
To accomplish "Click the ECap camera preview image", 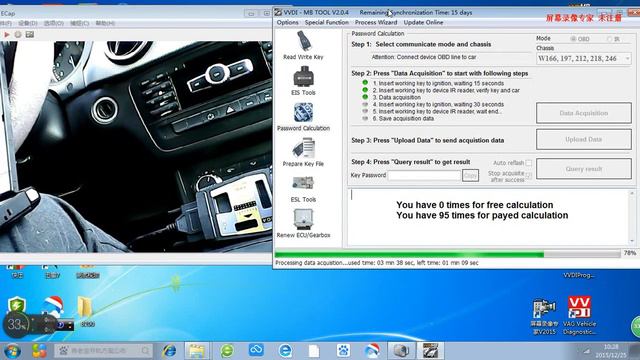I will [x=136, y=146].
